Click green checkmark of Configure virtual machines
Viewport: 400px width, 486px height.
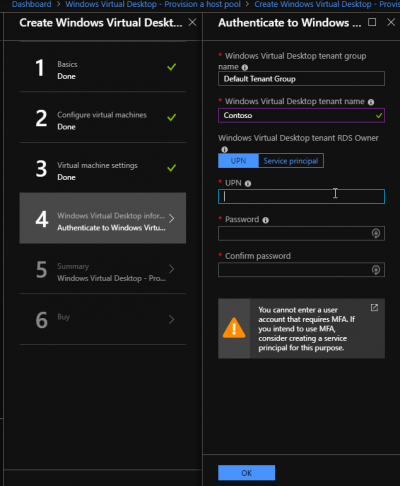(x=172, y=117)
